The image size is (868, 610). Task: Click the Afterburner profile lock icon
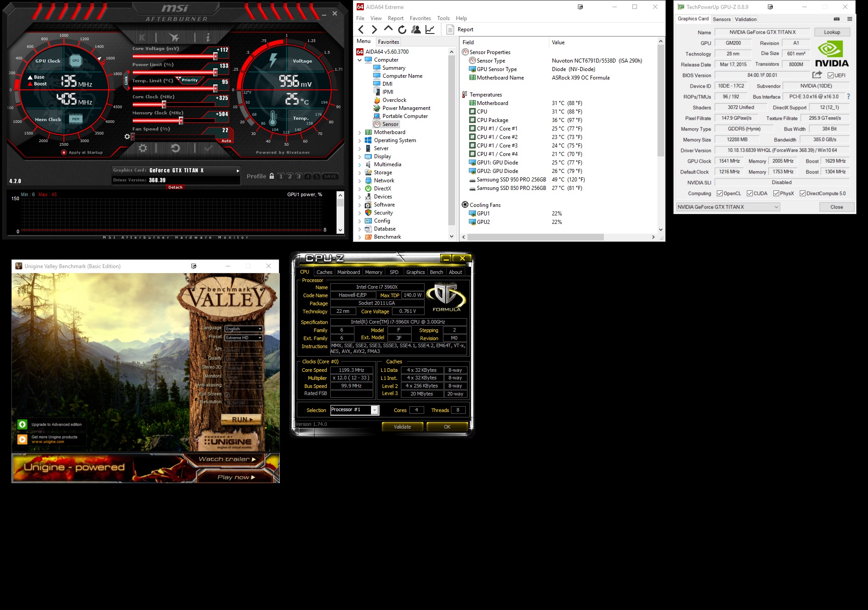pyautogui.click(x=272, y=176)
